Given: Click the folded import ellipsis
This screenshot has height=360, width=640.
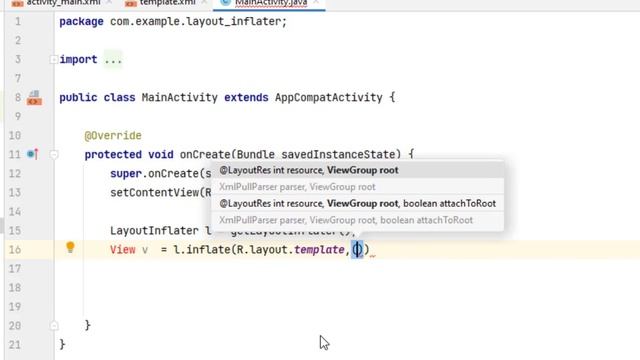Looking at the screenshot, I should 113,60.
